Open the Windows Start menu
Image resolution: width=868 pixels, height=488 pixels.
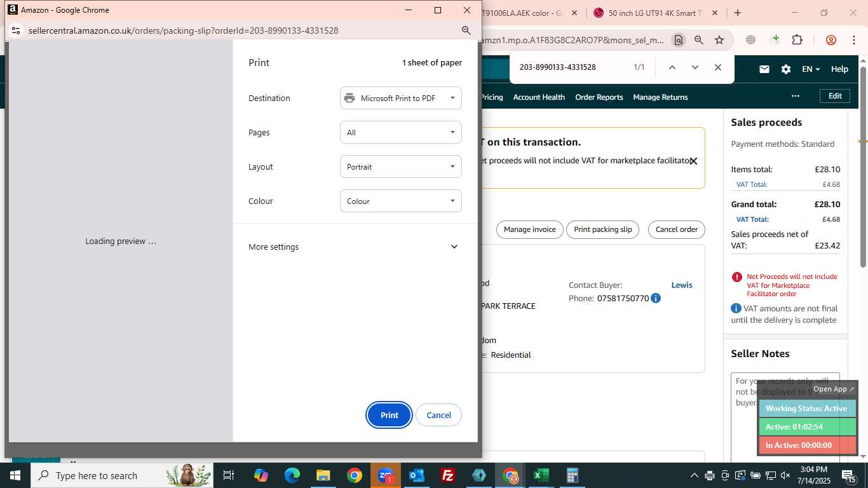pyautogui.click(x=15, y=475)
